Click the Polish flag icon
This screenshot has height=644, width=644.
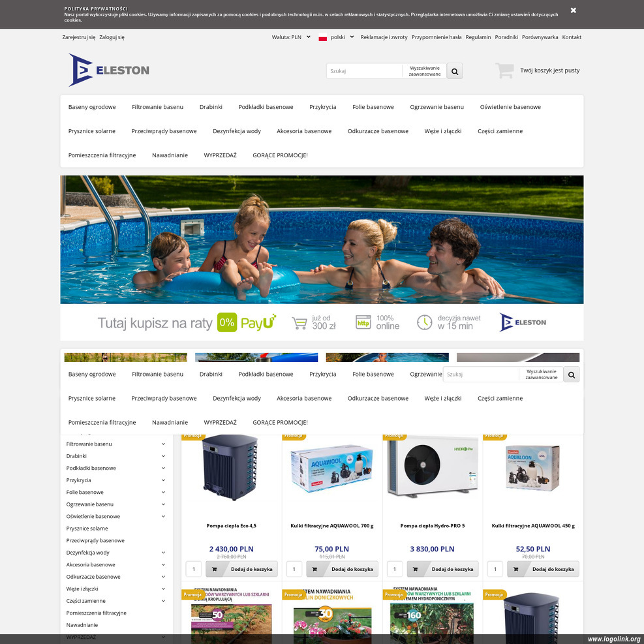323,37
